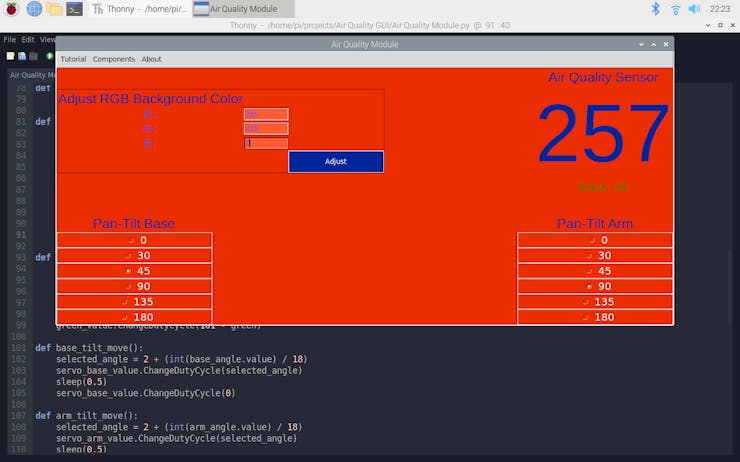Click the B value input field
This screenshot has width=740, height=462.
[266, 143]
